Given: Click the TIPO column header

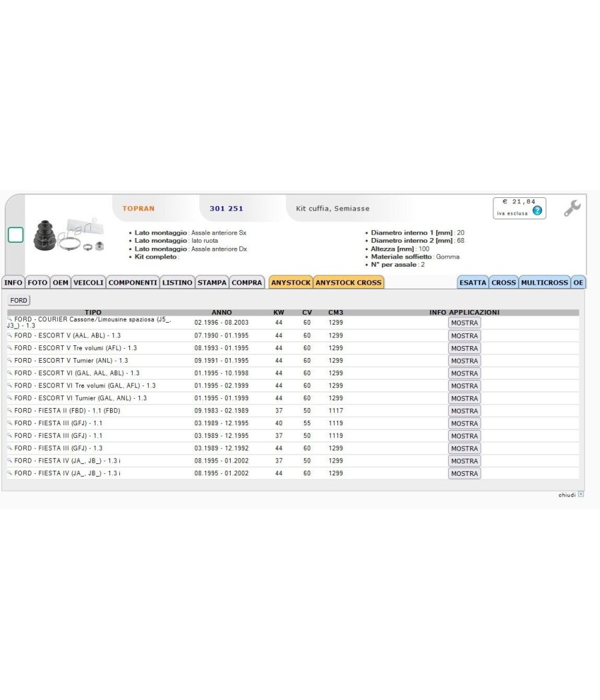Looking at the screenshot, I should (93, 313).
